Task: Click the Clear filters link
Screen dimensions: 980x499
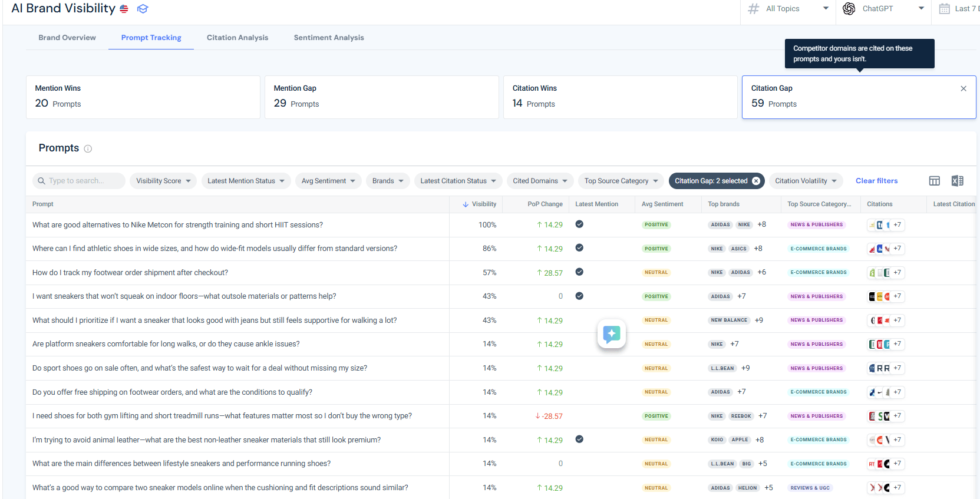Action: coord(877,181)
